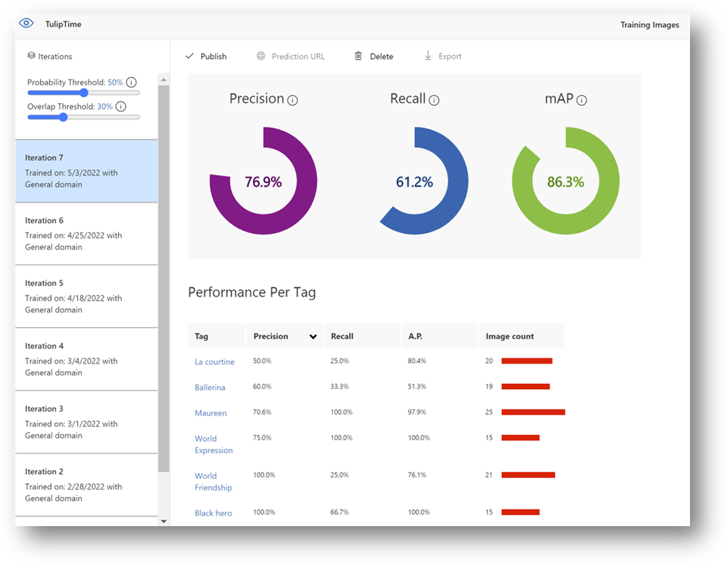Viewport: 728px width, 564px height.
Task: Click Ballerina's 60.0% precision value
Action: coord(262,386)
